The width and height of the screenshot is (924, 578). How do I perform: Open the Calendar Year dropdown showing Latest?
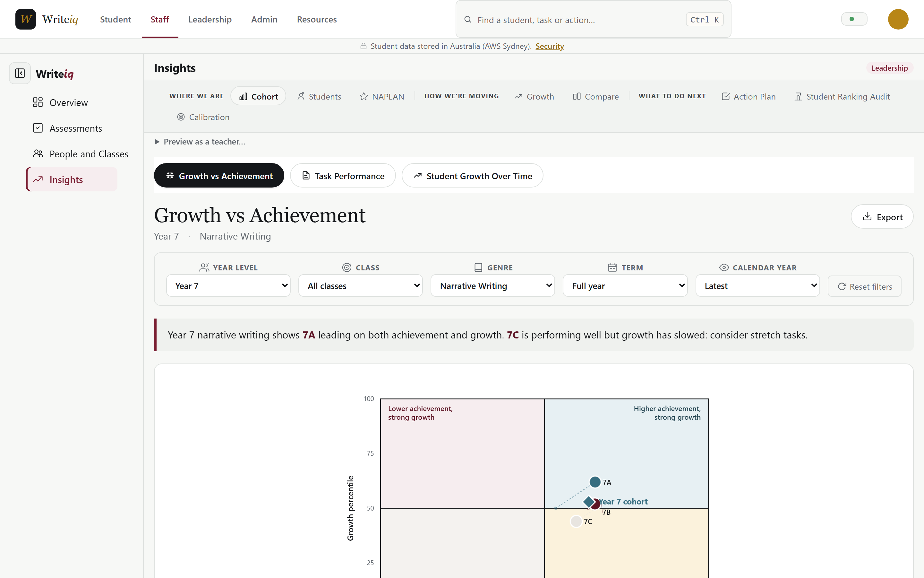(757, 285)
